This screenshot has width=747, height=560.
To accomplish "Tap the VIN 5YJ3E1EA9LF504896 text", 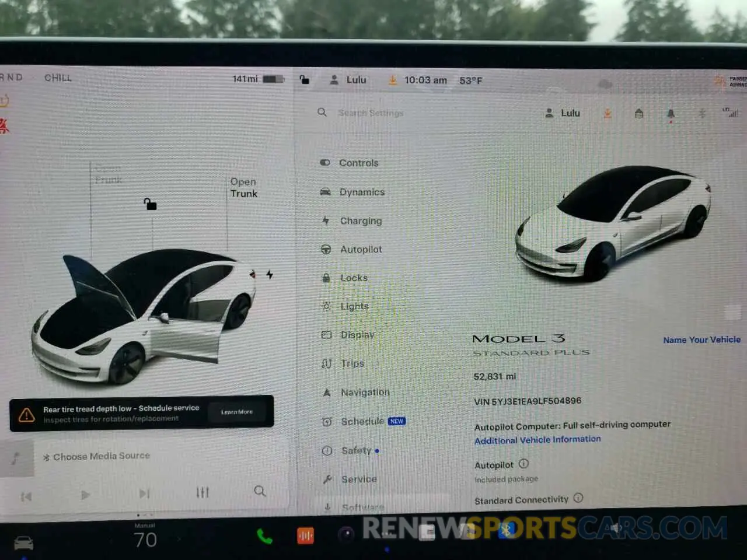I will (528, 401).
